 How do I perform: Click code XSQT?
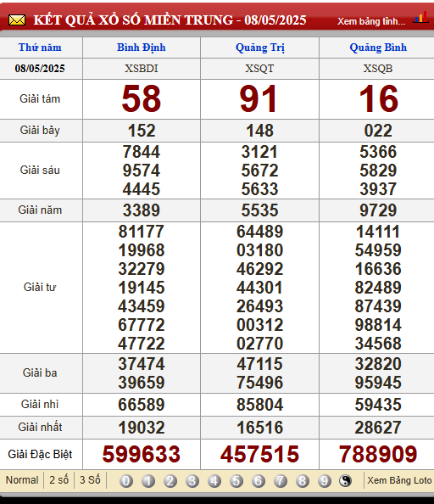pyautogui.click(x=259, y=69)
